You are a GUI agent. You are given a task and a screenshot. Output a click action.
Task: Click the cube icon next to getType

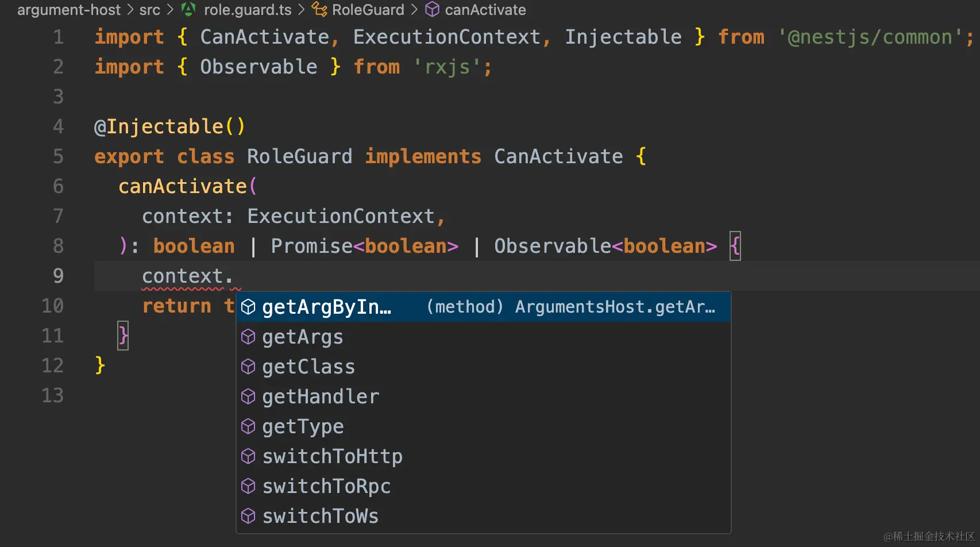click(x=248, y=427)
